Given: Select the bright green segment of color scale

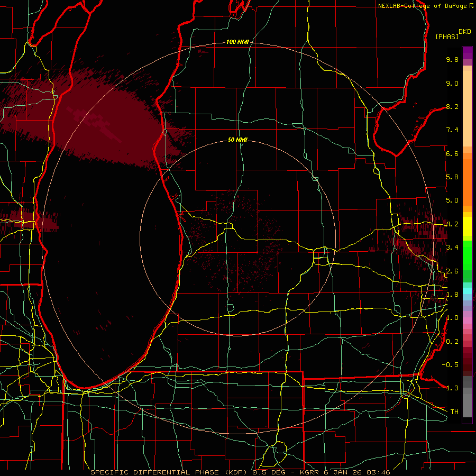Looking at the screenshot, I should point(467,255).
